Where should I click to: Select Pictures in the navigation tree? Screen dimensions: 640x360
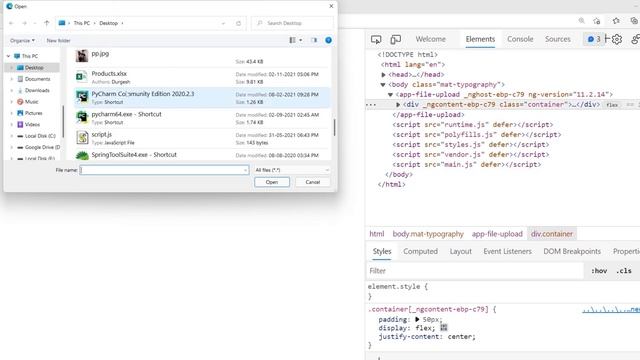[x=33, y=113]
